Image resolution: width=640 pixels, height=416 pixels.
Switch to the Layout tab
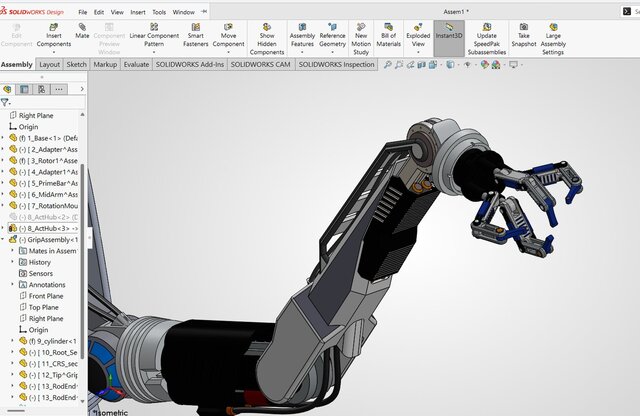coord(49,65)
